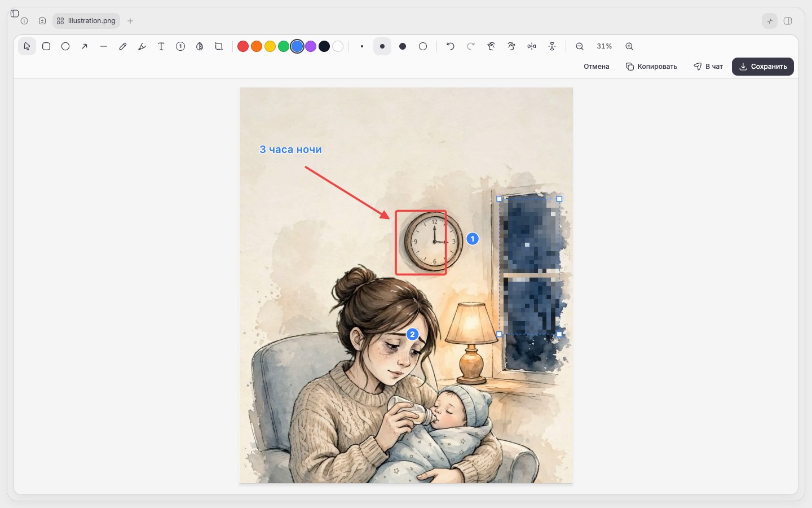Choose the arrow drawing tool
The width and height of the screenshot is (812, 508).
click(x=85, y=46)
